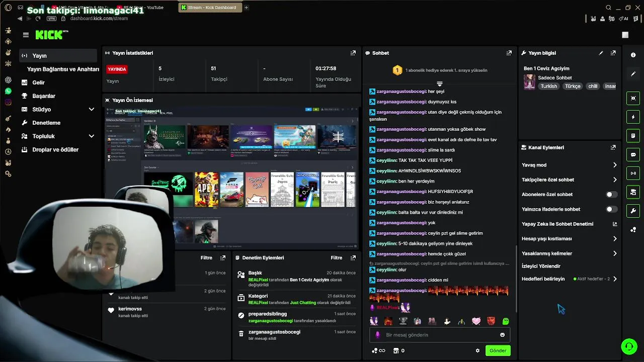Edit stream info with pencil icon

(x=601, y=53)
